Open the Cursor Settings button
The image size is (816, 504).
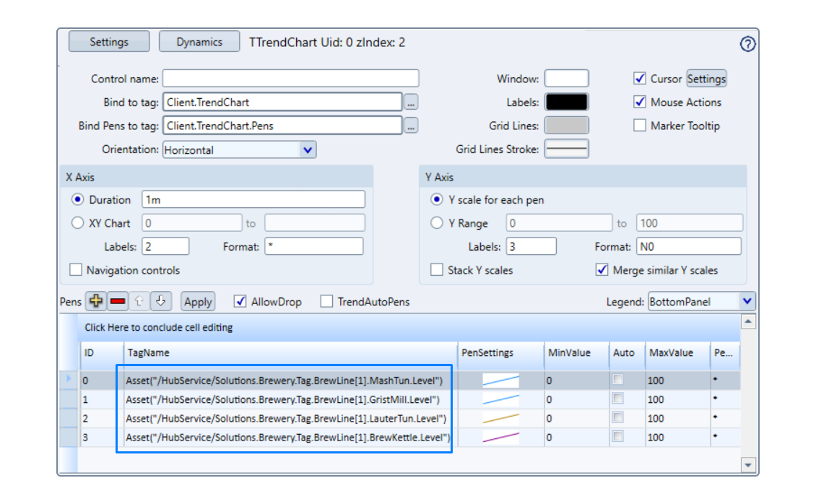(x=706, y=79)
